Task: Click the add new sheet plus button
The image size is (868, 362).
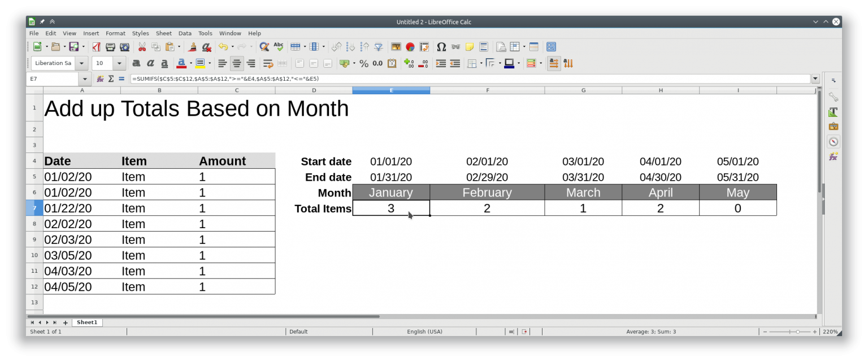Action: (x=66, y=323)
